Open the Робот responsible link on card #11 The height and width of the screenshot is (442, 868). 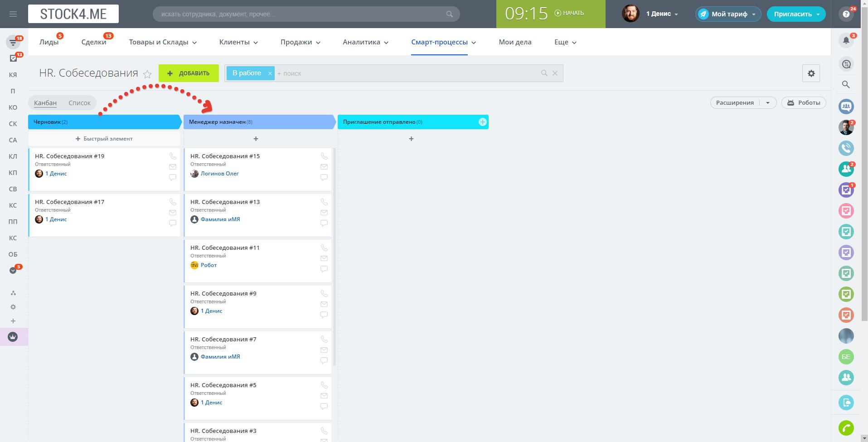209,265
